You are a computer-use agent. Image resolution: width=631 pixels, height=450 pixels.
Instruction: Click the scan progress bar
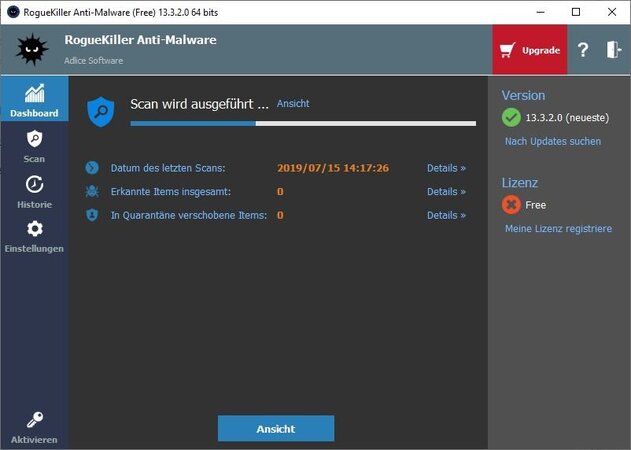[303, 124]
